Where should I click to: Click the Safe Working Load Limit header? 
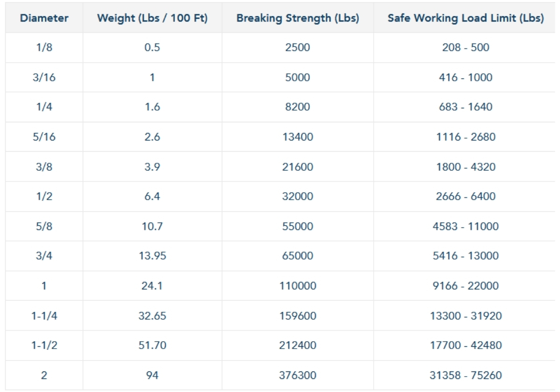pyautogui.click(x=465, y=19)
